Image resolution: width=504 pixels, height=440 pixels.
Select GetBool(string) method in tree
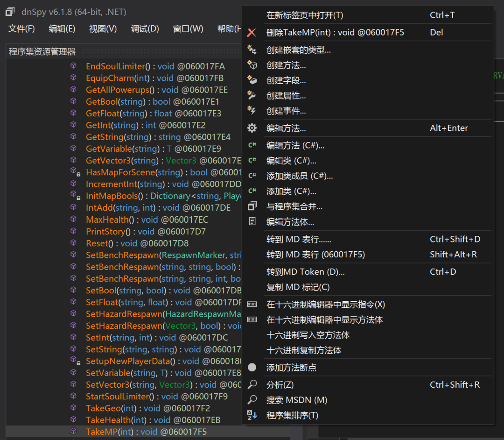[x=152, y=102]
